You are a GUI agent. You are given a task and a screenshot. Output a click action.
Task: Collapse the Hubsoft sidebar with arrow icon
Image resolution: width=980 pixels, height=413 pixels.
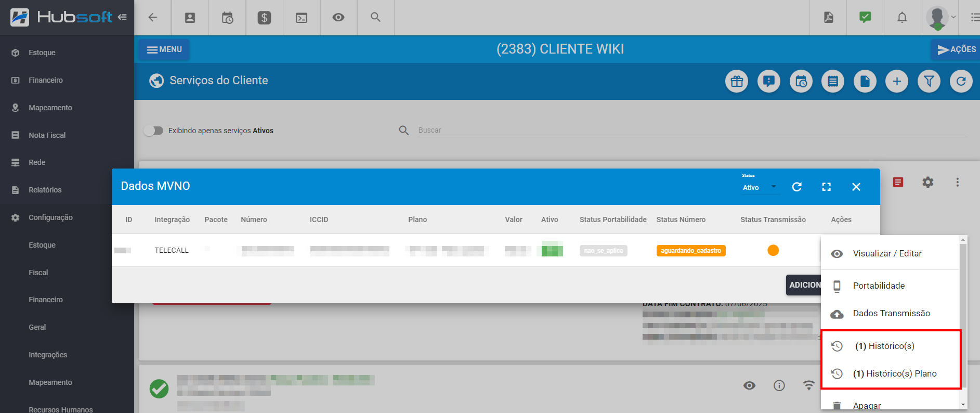[x=122, y=17]
